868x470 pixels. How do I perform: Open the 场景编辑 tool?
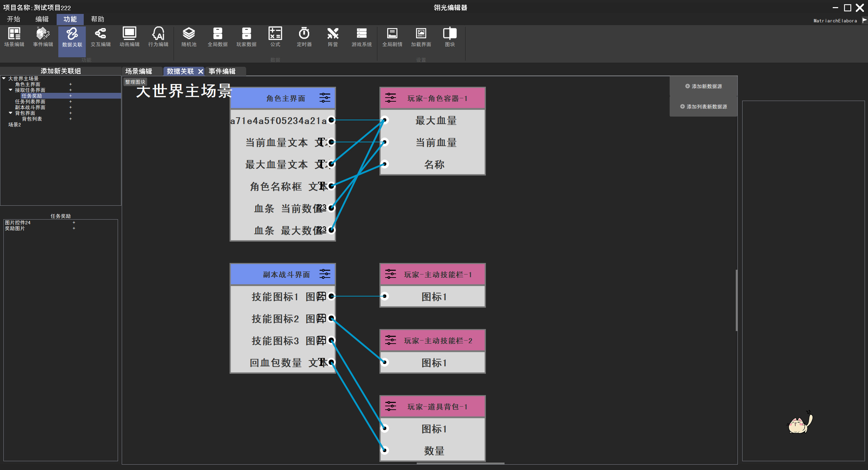point(14,37)
